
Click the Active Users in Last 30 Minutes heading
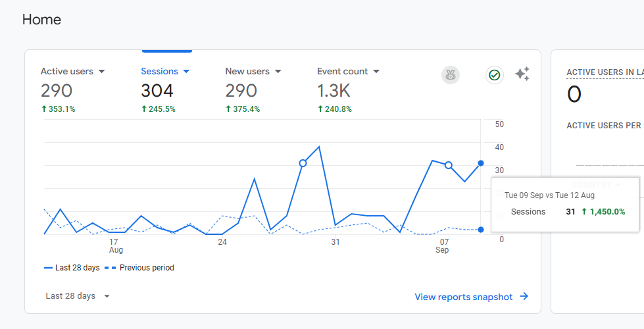point(604,72)
